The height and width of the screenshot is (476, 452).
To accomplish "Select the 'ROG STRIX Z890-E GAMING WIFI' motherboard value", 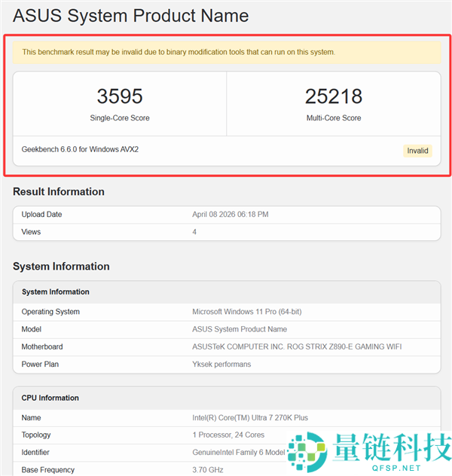I will click(x=297, y=346).
